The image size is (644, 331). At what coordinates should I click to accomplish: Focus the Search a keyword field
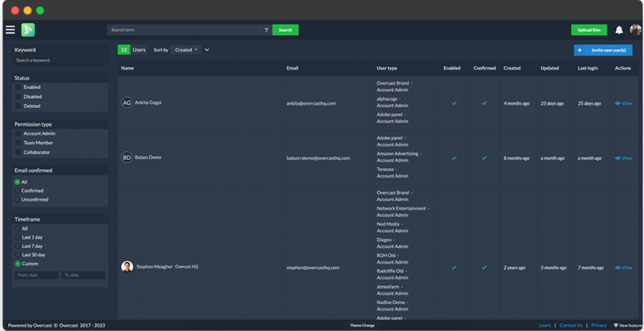point(60,60)
